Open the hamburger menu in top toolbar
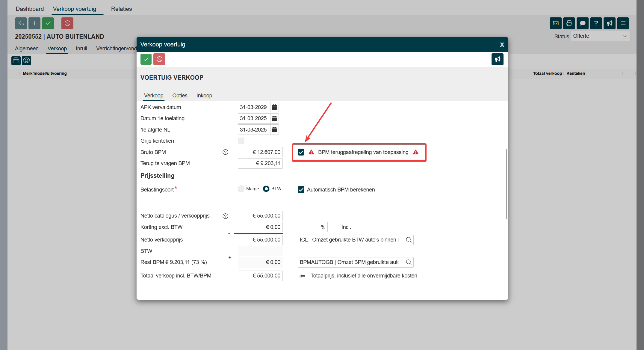Viewport: 644px width, 350px height. coord(623,23)
